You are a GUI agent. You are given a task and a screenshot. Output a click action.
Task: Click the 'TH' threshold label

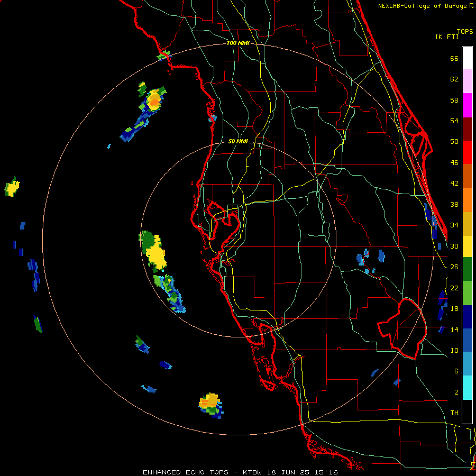click(454, 413)
